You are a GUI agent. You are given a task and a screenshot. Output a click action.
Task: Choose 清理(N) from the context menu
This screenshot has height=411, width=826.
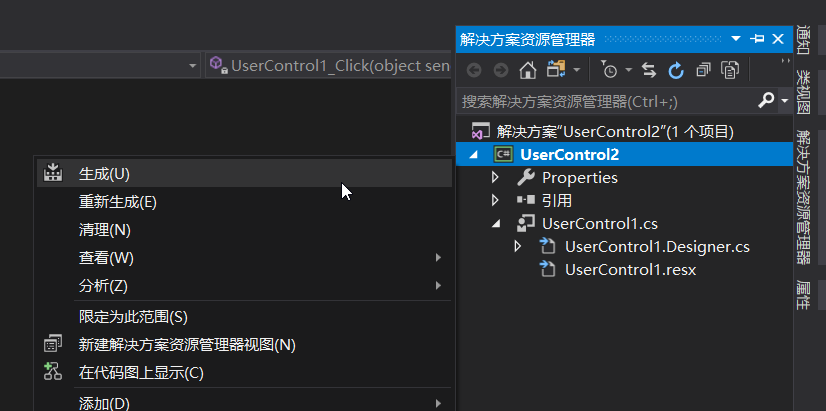[244, 230]
